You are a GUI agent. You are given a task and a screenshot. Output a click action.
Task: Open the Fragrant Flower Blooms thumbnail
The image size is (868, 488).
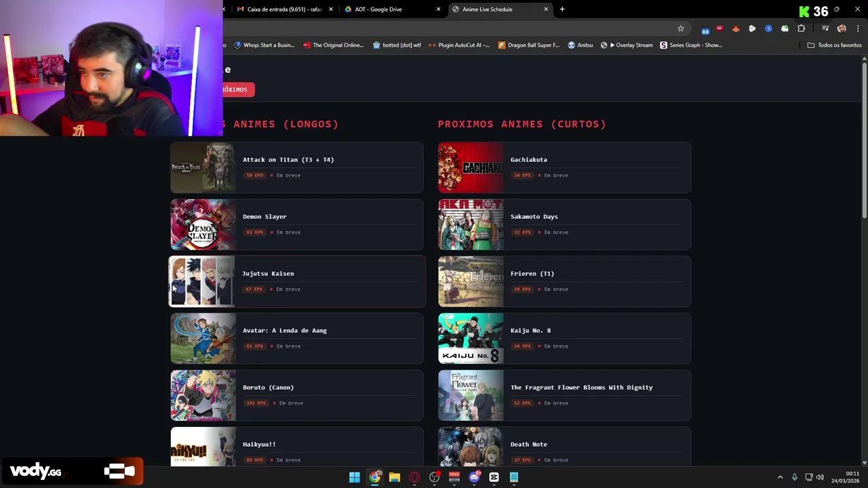click(471, 395)
